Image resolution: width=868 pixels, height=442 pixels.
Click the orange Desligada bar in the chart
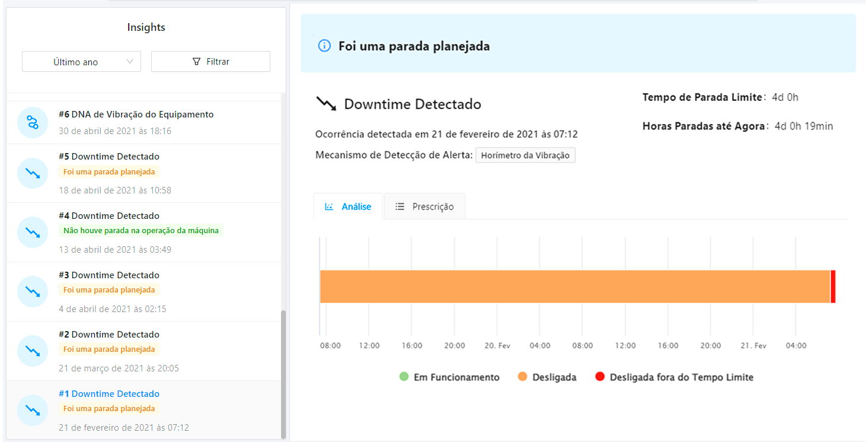575,287
